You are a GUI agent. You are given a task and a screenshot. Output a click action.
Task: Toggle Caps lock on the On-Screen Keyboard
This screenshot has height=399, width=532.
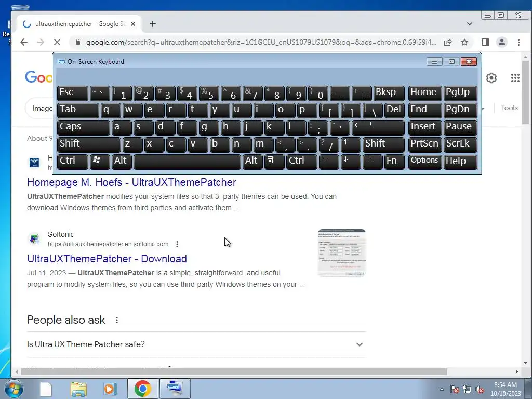[84, 127]
